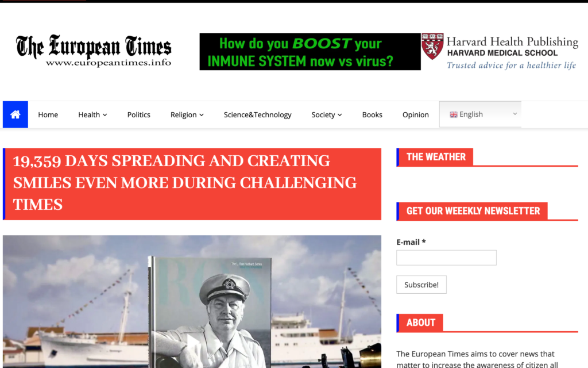Click the UK flag icon
Viewport: 588px width, 368px height.
coord(454,114)
